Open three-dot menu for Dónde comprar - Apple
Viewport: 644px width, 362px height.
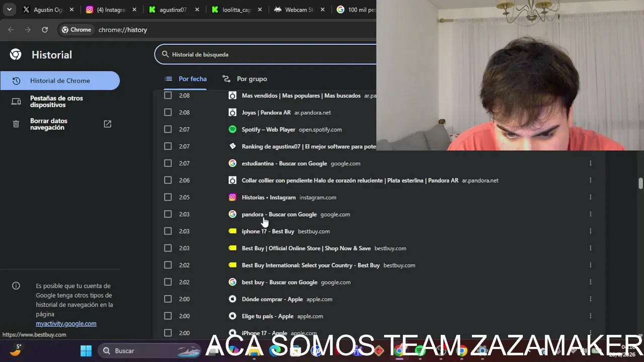point(590,299)
